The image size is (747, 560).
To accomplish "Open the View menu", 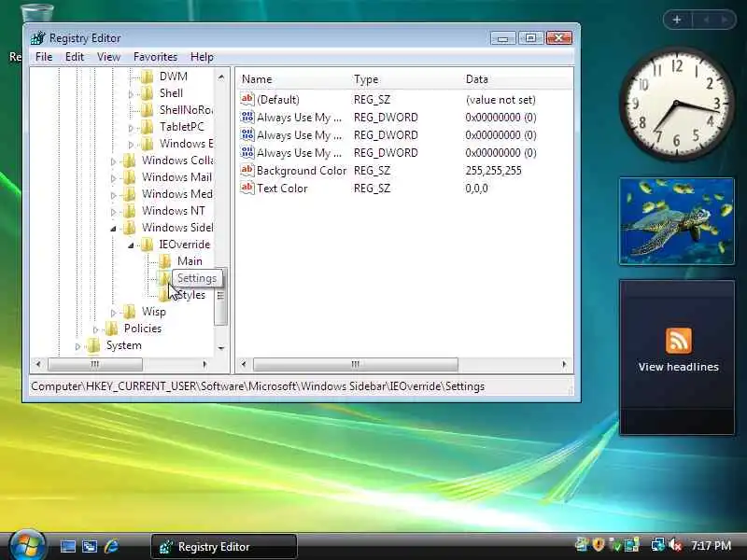I will coord(108,57).
